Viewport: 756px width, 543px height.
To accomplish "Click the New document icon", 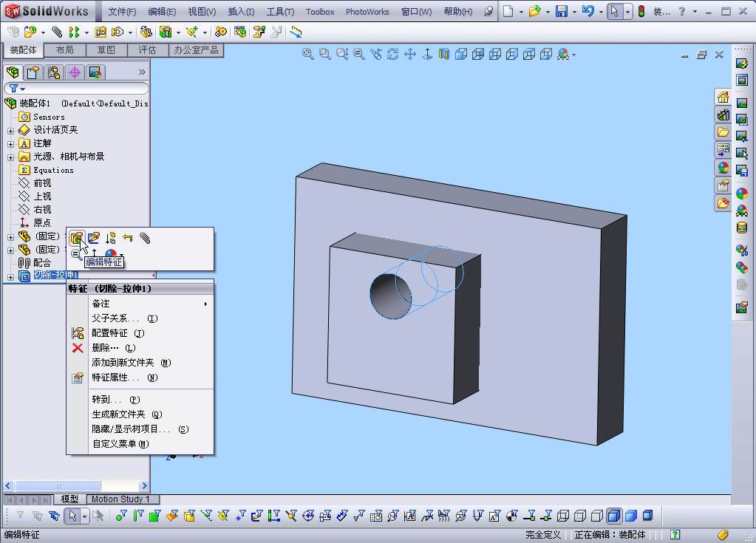I will click(508, 11).
